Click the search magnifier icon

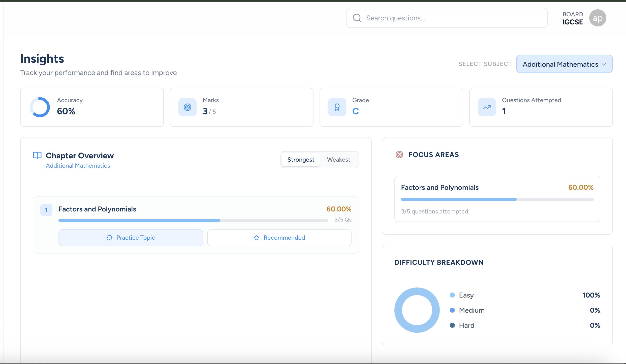point(357,18)
